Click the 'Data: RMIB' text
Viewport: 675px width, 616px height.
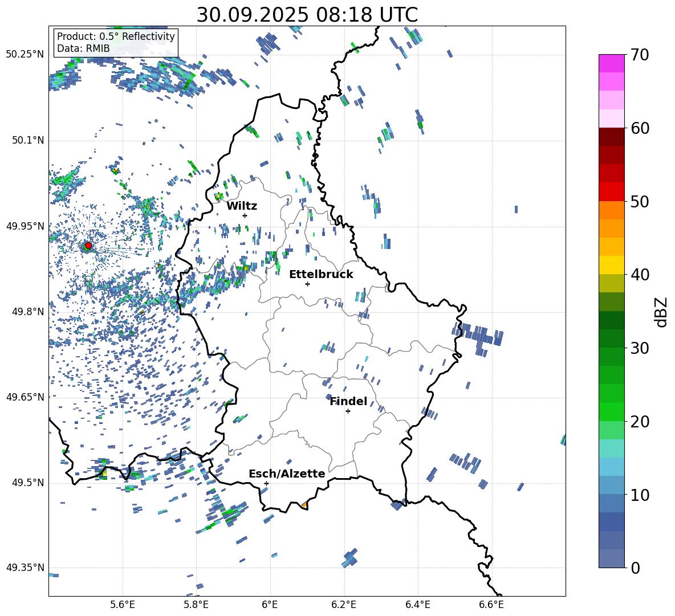(x=83, y=48)
